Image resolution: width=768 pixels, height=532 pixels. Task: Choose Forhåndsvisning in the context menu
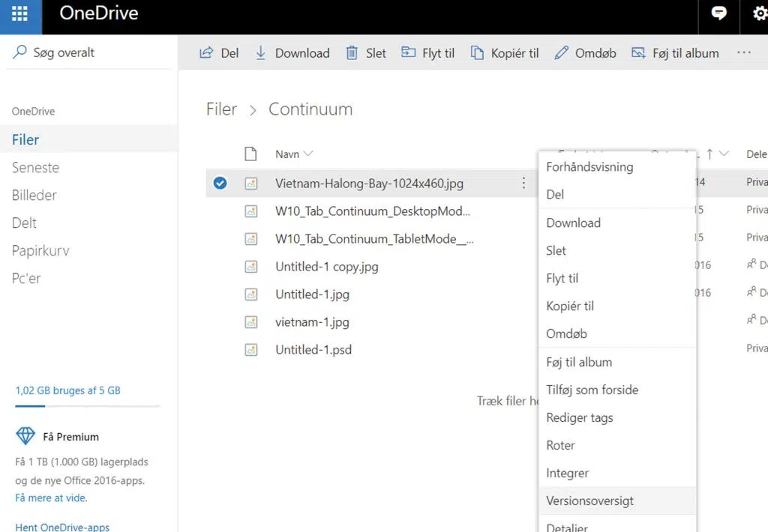click(617, 167)
